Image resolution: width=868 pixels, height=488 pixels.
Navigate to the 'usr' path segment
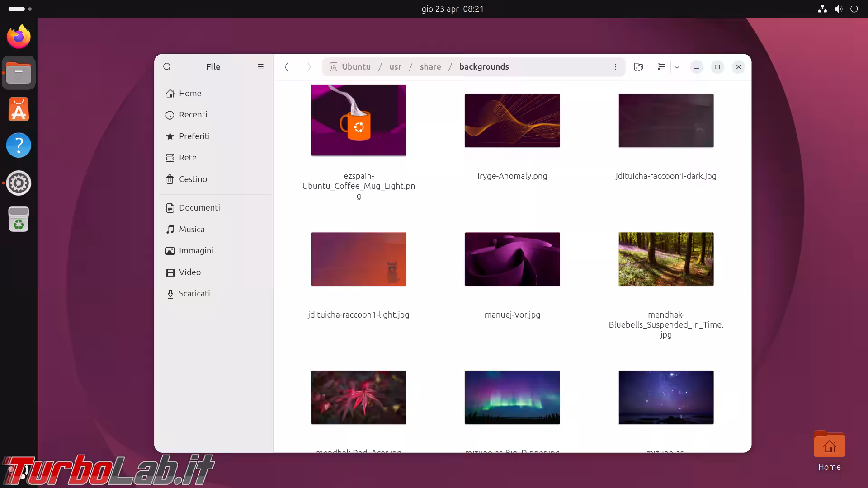coord(395,67)
